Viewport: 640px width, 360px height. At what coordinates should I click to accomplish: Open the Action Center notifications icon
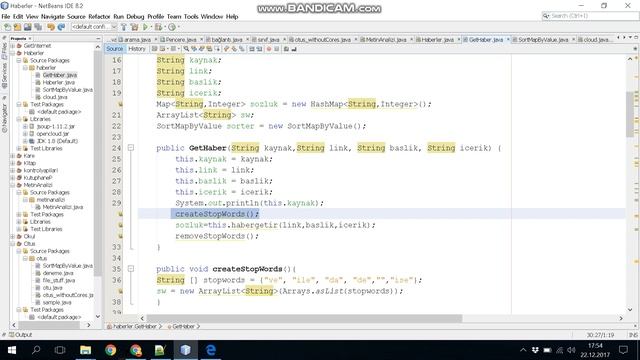click(x=623, y=350)
